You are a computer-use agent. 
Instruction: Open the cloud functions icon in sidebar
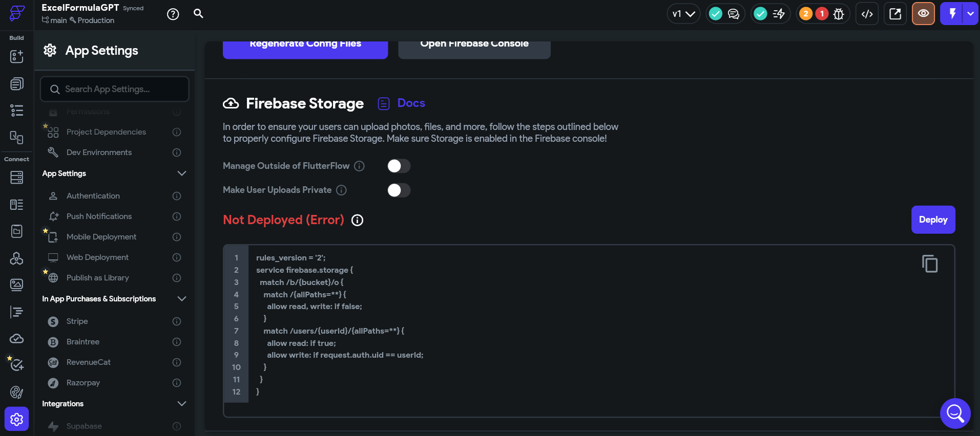(17, 338)
